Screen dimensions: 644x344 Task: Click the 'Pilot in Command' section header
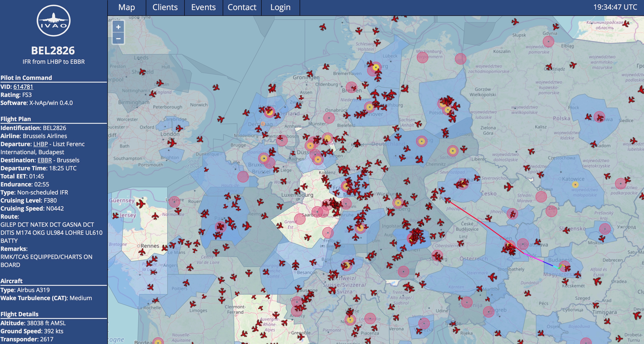[26, 78]
